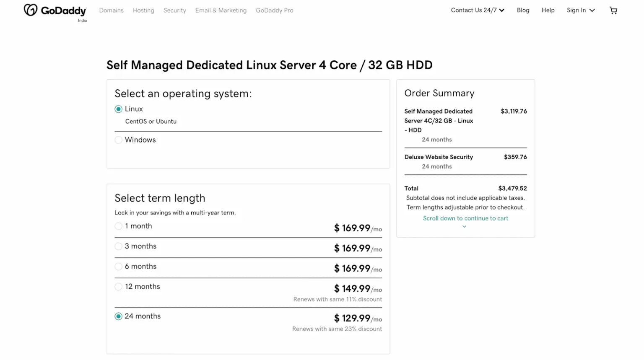644x360 pixels.
Task: Click the Self Managed Dedicated Server line item
Action: point(439,121)
